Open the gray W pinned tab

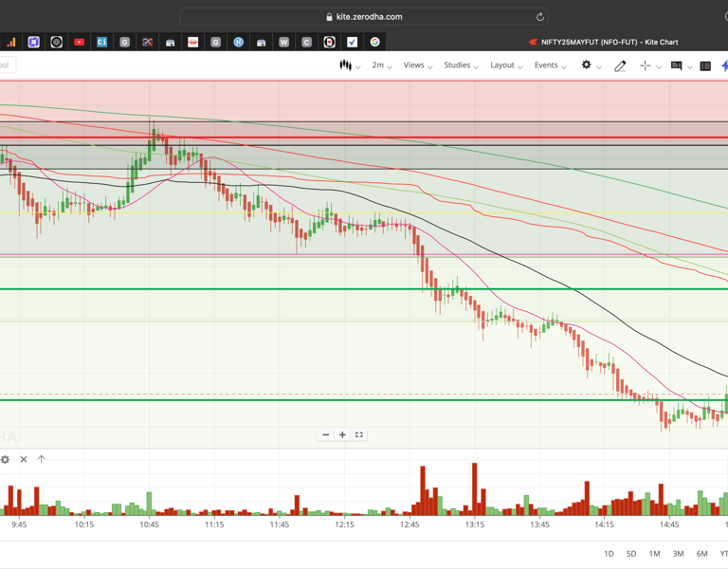click(283, 43)
